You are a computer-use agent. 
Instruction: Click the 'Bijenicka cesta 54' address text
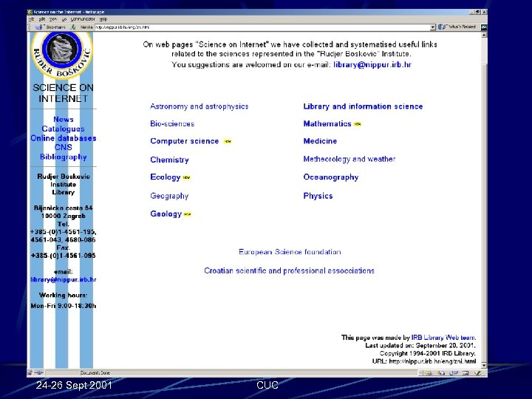(x=63, y=208)
